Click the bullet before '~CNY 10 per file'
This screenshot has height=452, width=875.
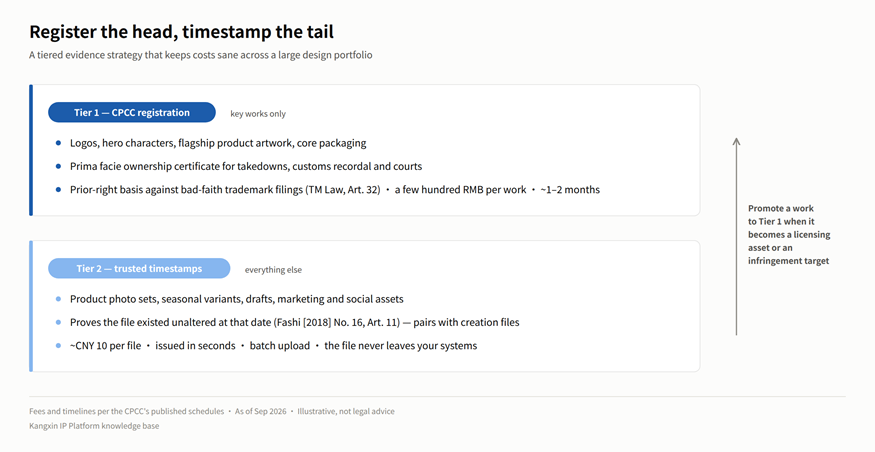[59, 346]
